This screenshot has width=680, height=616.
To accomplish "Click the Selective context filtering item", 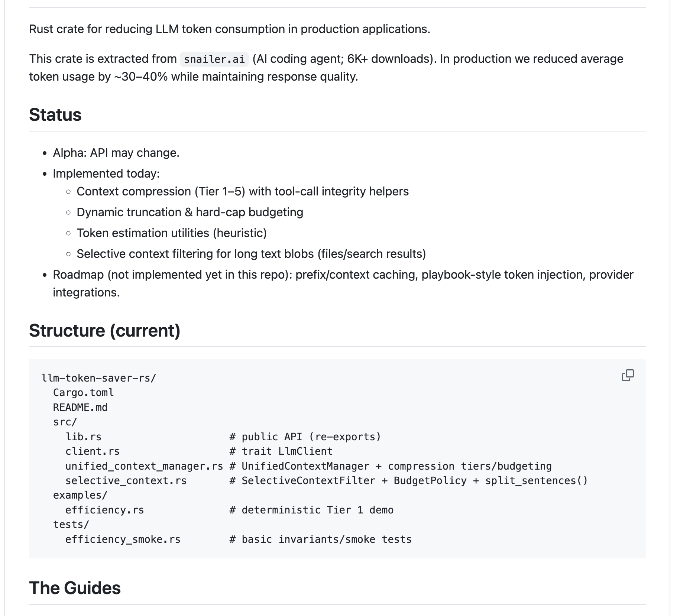I will point(251,254).
